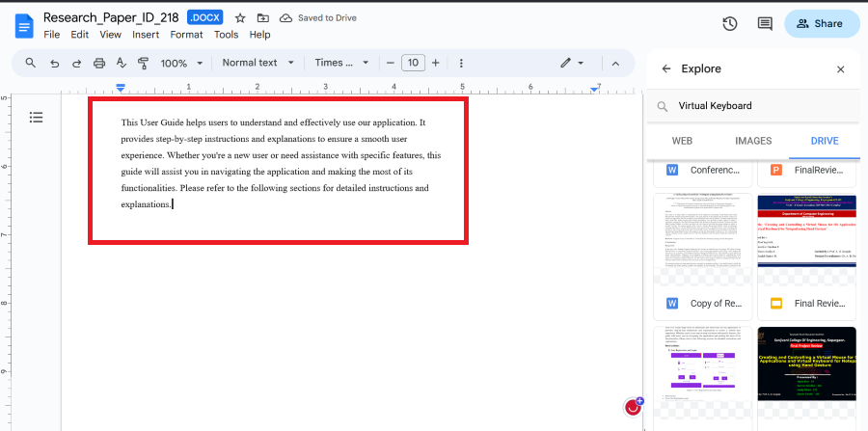Undo the last action
The height and width of the screenshot is (431, 868).
click(x=54, y=63)
